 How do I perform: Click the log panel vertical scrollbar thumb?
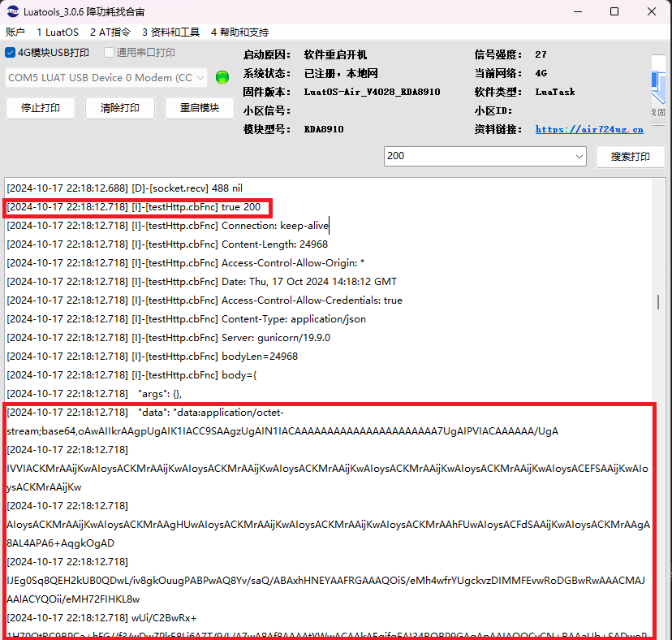coord(658,302)
